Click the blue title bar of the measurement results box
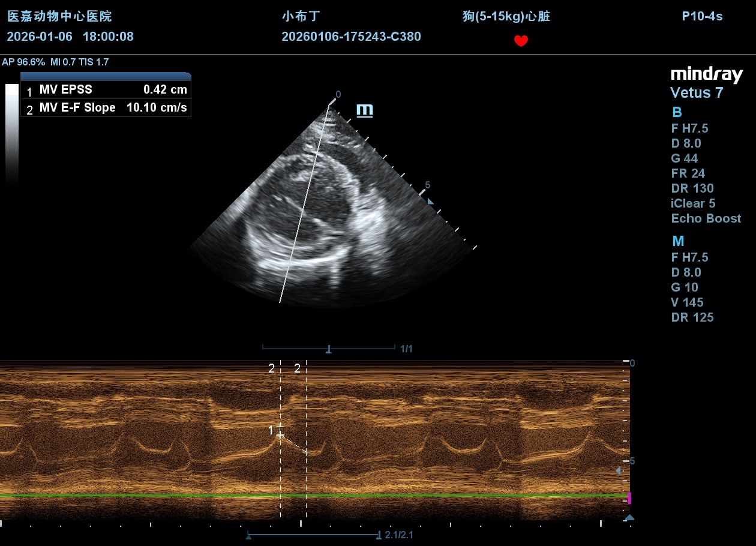The height and width of the screenshot is (546, 756). pyautogui.click(x=106, y=77)
